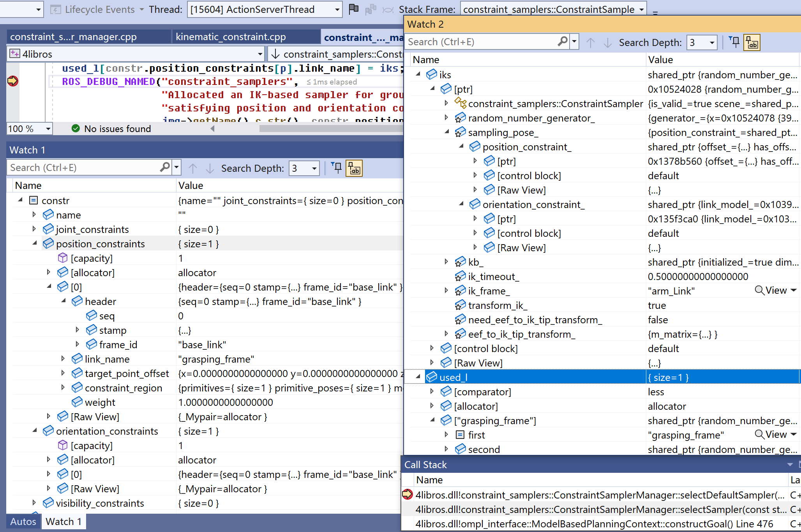Toggle pin properties icon in Watch 2
The image size is (801, 532).
click(734, 42)
